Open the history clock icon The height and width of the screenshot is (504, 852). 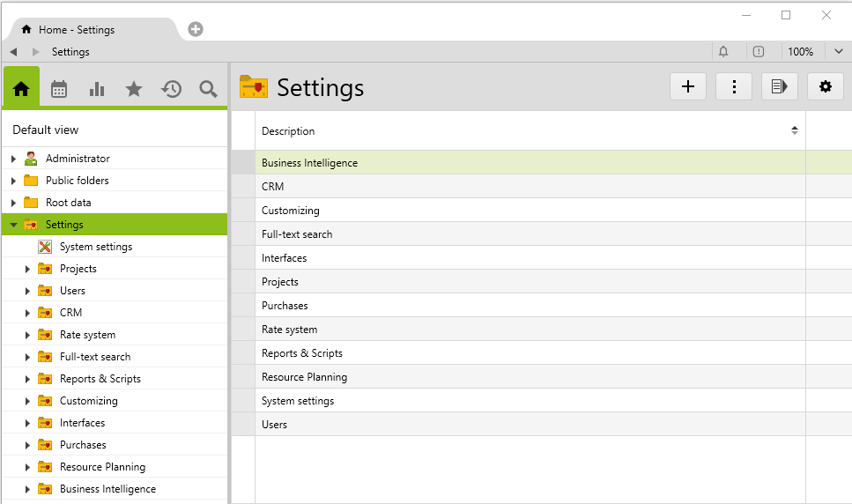[171, 89]
